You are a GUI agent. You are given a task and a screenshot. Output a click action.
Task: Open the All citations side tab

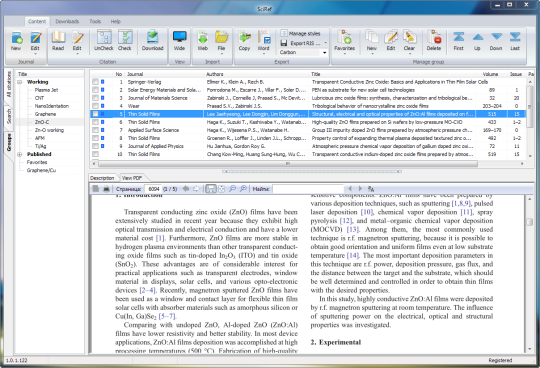pyautogui.click(x=9, y=84)
